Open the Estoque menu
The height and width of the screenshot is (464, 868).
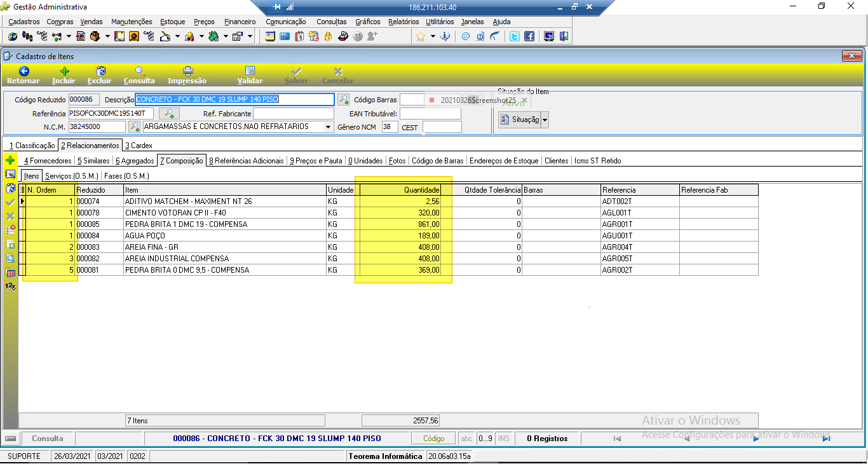[173, 22]
